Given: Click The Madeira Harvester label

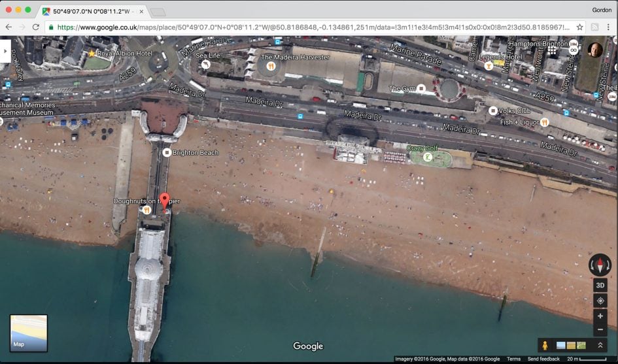Looking at the screenshot, I should click(x=295, y=57).
